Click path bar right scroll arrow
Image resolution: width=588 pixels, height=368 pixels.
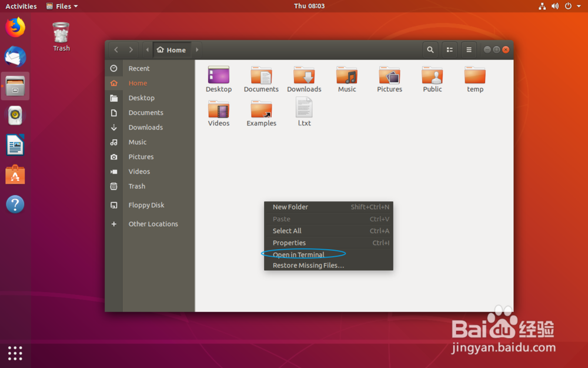click(x=197, y=49)
